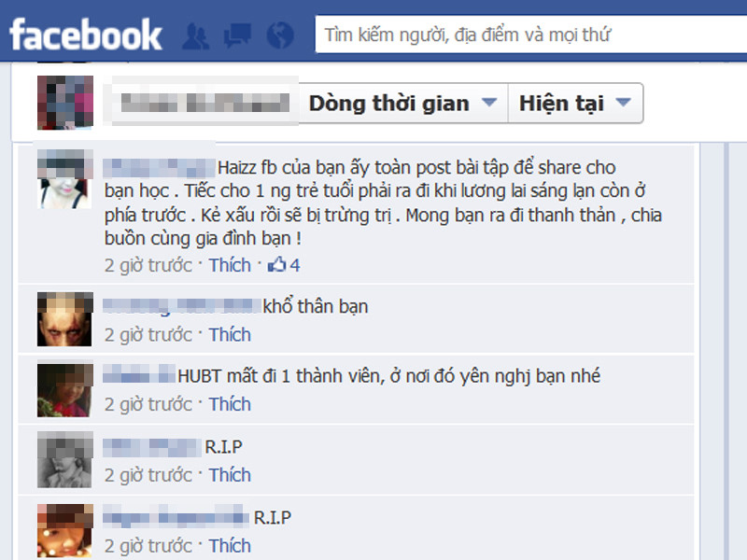
Task: Like the HUBT mất đi comment
Action: pos(230,404)
